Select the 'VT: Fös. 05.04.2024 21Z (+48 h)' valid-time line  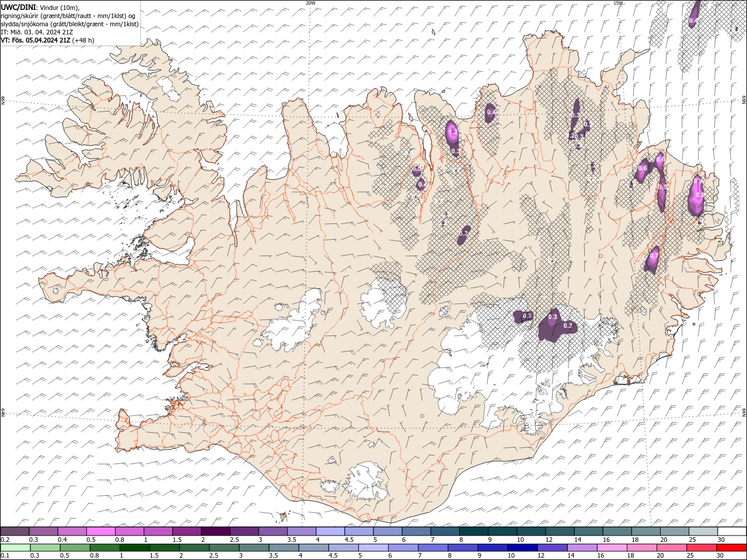[48, 40]
